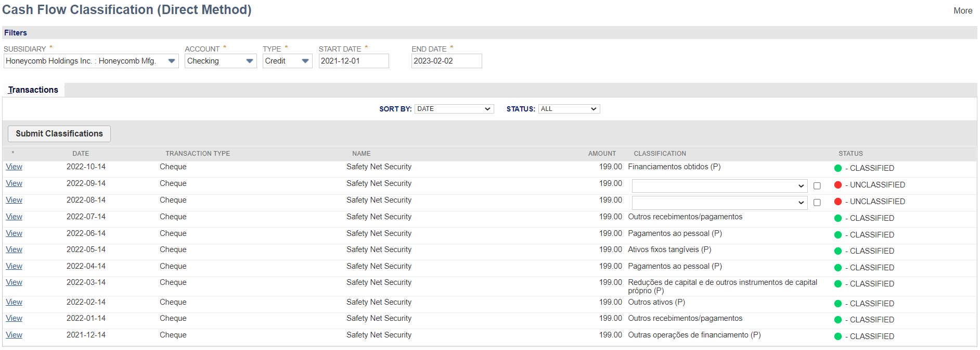Open Subsidiary dropdown arrow
The image size is (980, 350).
tap(172, 61)
